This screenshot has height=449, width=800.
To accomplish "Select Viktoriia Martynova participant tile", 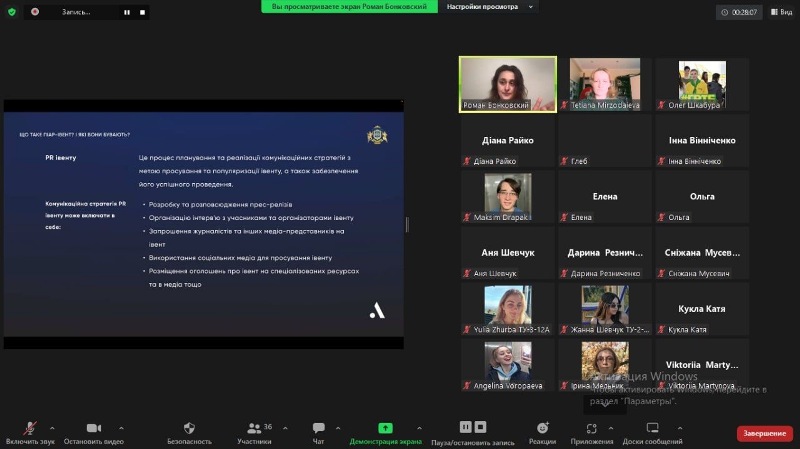I will (x=702, y=365).
